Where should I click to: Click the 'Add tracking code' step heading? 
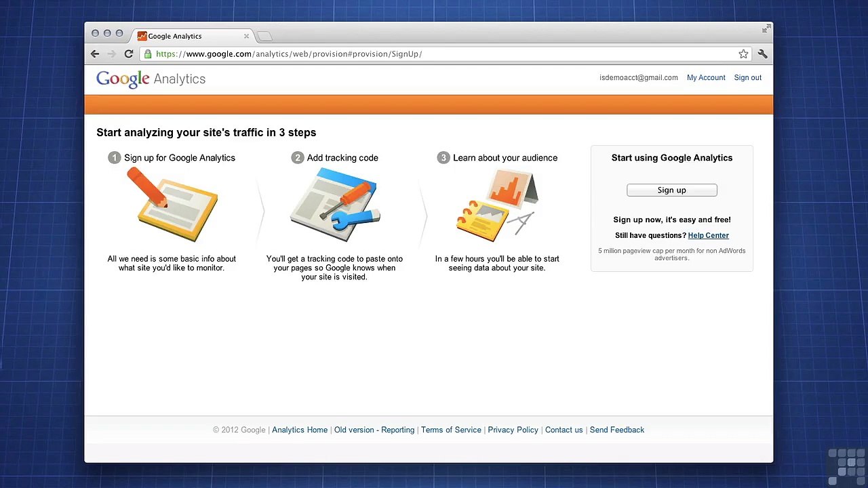coord(342,157)
